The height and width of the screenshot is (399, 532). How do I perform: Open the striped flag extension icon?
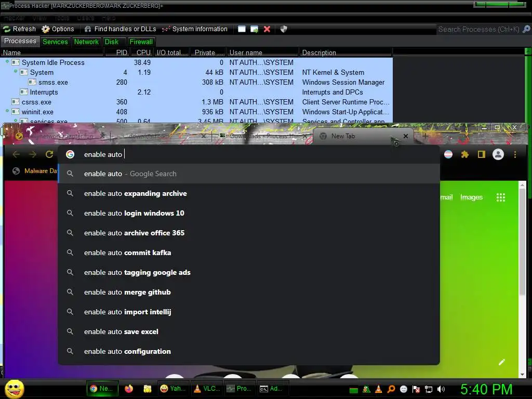click(448, 154)
